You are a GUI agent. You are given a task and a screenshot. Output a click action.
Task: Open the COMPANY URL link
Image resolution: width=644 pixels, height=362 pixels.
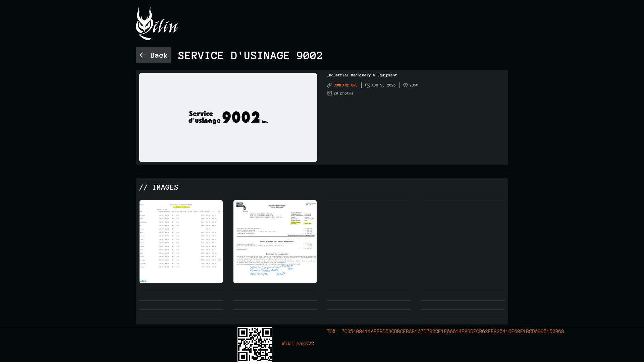(x=345, y=85)
